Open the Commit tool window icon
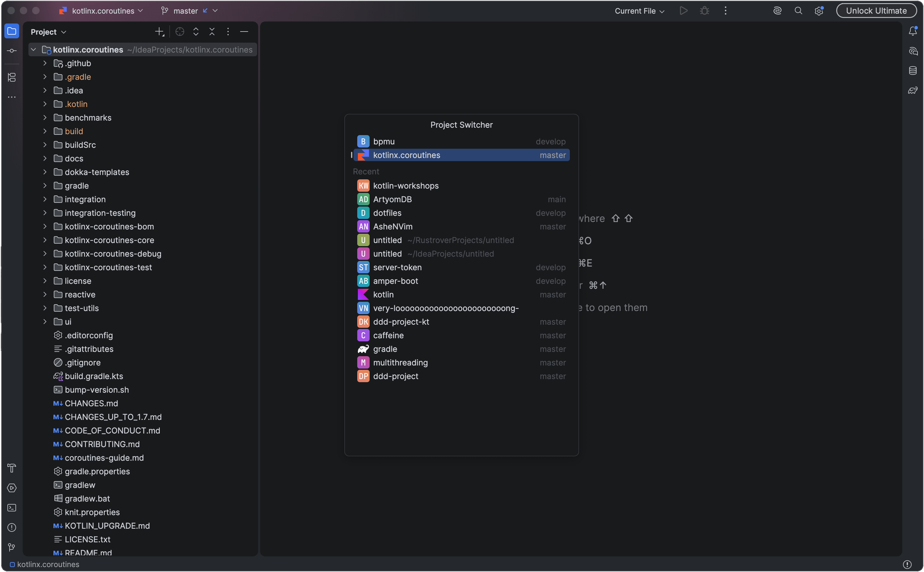This screenshot has width=924, height=572. (12, 51)
